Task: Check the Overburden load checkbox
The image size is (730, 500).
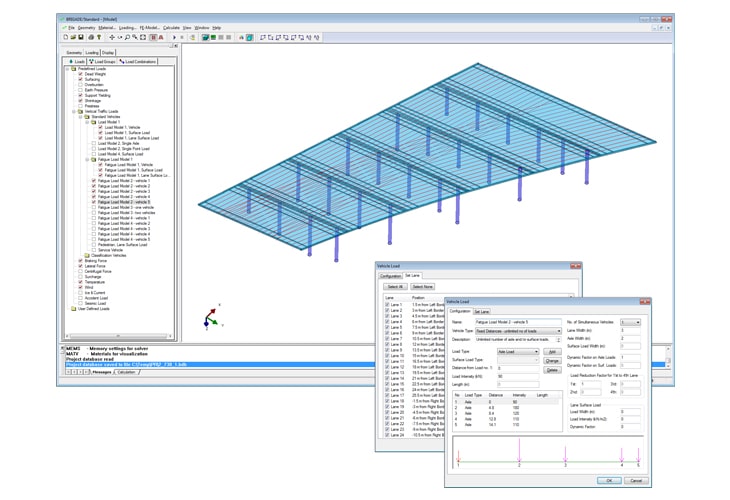Action: point(81,85)
